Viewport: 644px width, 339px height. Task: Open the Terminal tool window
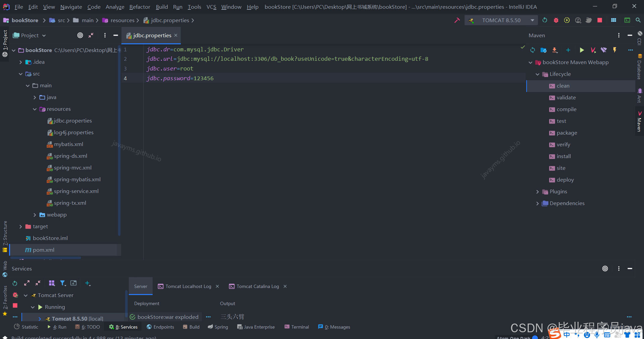click(x=297, y=327)
